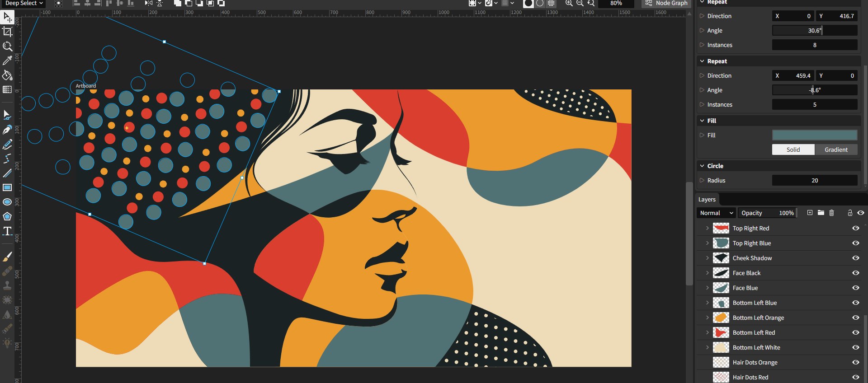Switch to the Layers tab
The height and width of the screenshot is (383, 868).
(707, 199)
